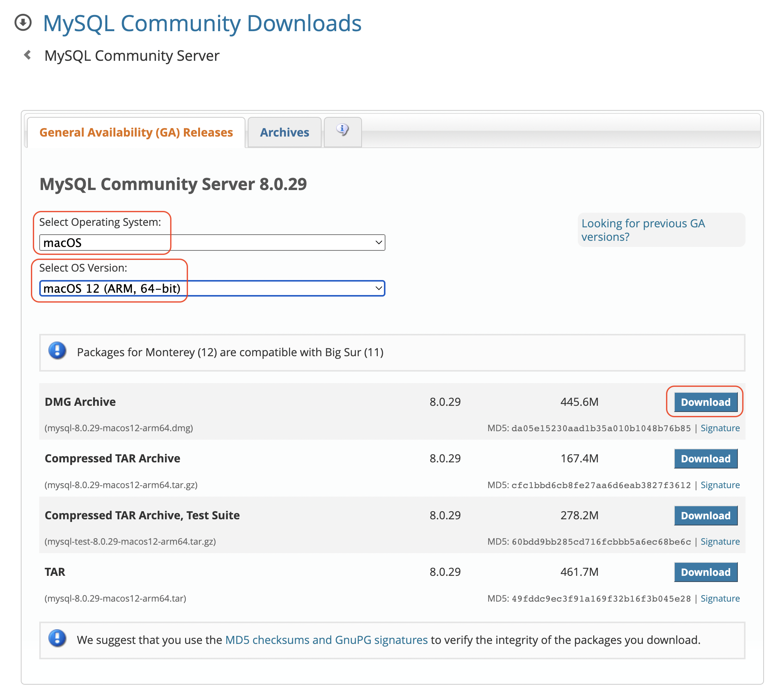Viewport: 784px width, 697px height.
Task: Open MD5 checksums and GnuPG signatures link
Action: pyautogui.click(x=326, y=640)
